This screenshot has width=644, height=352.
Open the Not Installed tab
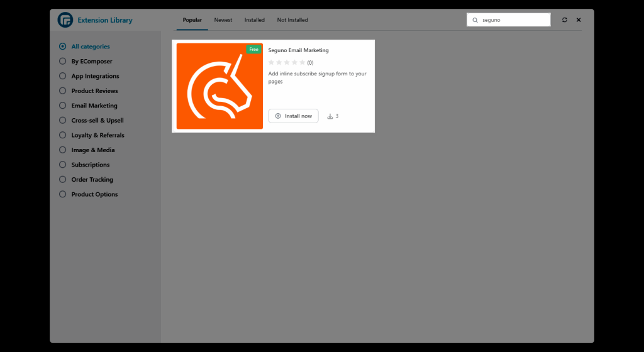coord(292,19)
